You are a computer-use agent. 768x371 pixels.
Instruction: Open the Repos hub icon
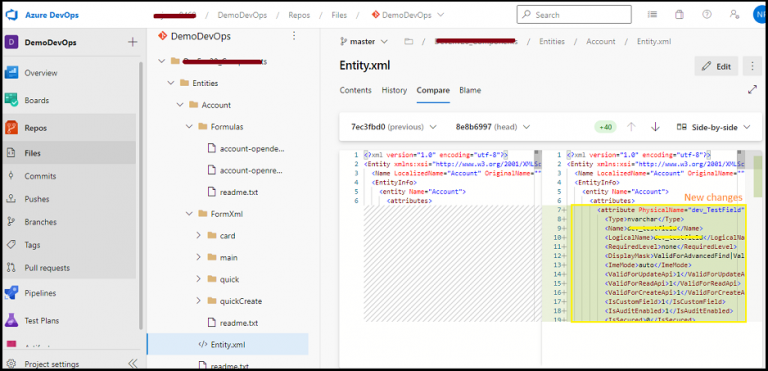point(12,128)
